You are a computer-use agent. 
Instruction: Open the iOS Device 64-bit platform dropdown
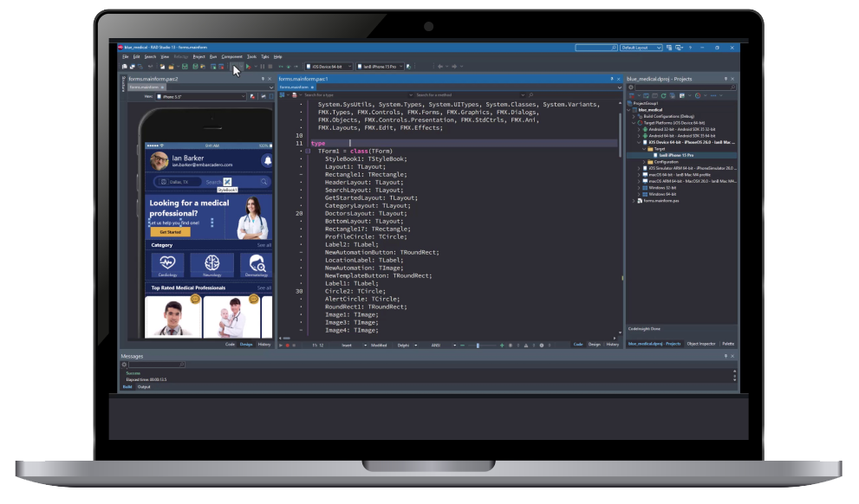tap(329, 66)
